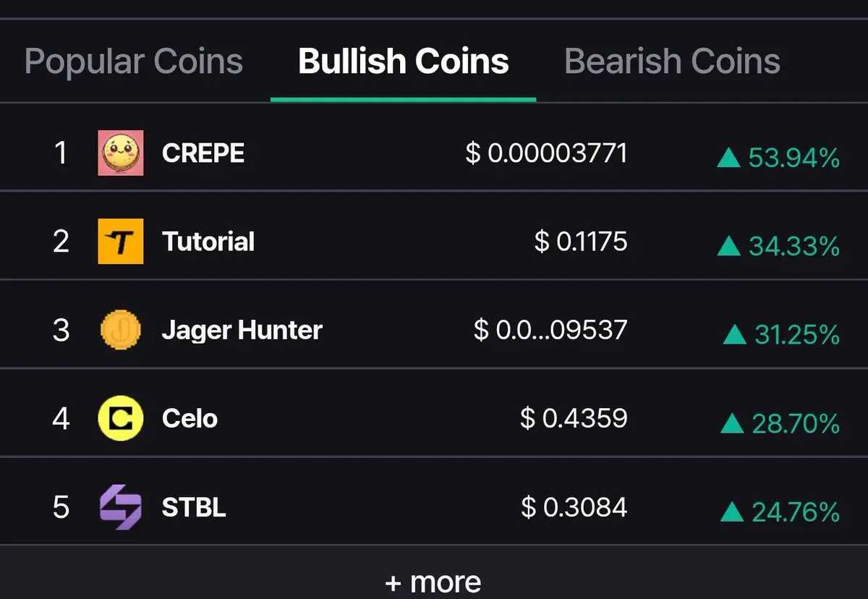868x599 pixels.
Task: Click CREPE's green up-arrow indicator
Action: click(x=729, y=157)
